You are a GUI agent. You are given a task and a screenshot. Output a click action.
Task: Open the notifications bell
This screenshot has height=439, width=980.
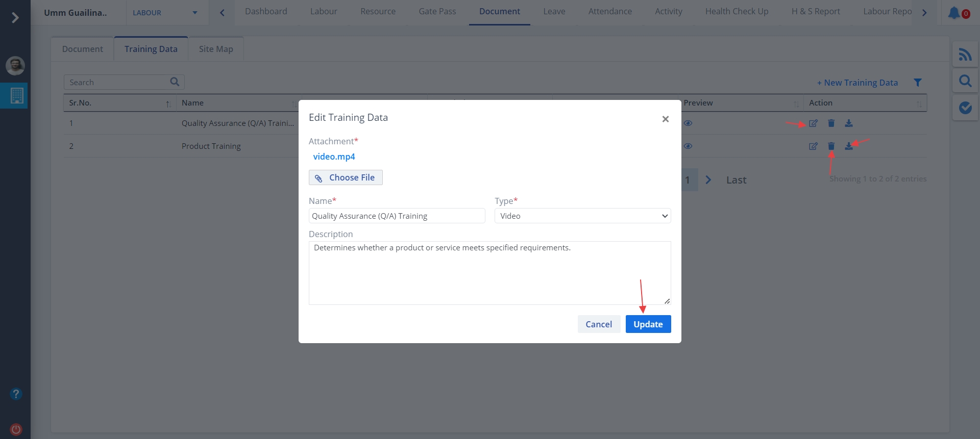tap(954, 13)
